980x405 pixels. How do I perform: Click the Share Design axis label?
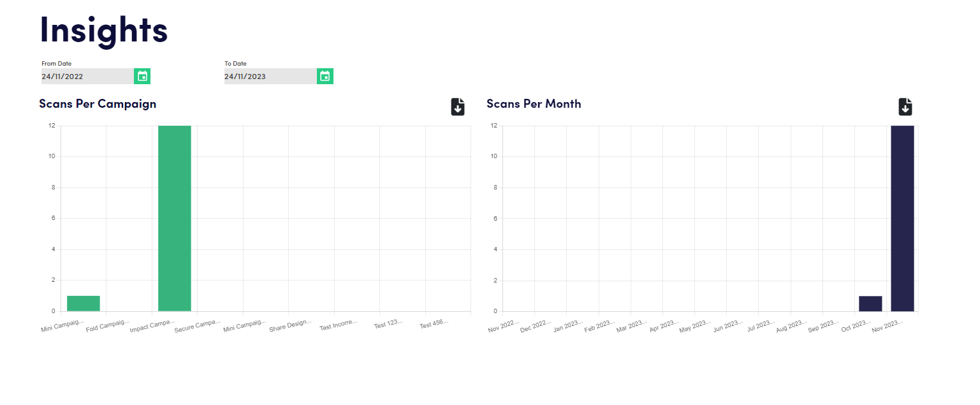[290, 325]
